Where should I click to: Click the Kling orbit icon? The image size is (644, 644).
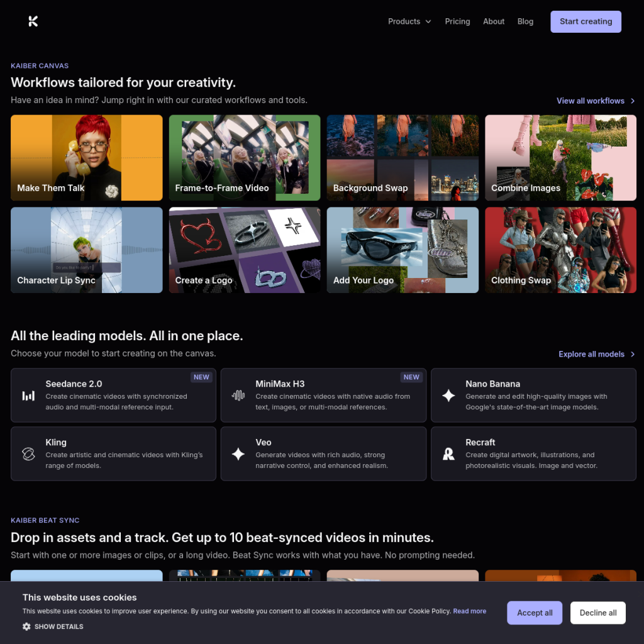pyautogui.click(x=28, y=454)
